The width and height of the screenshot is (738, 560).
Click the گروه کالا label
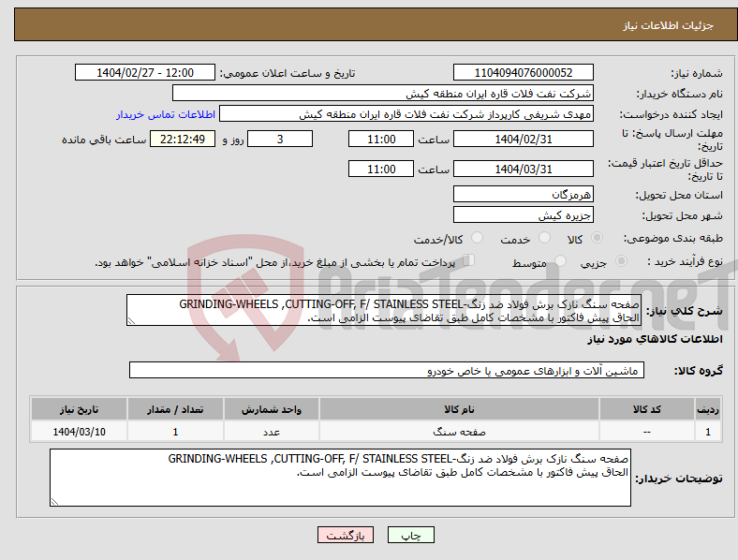pos(699,371)
